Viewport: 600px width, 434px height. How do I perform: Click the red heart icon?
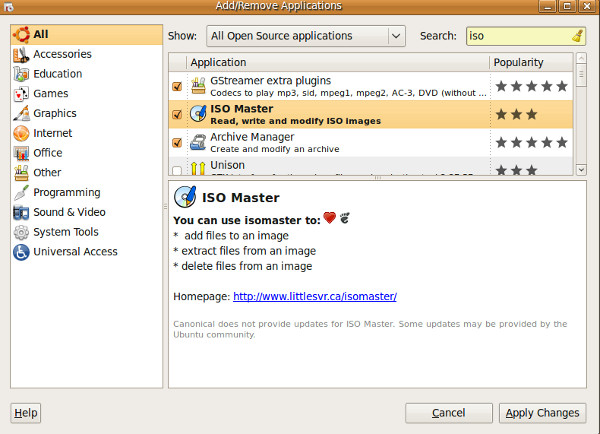pos(329,218)
